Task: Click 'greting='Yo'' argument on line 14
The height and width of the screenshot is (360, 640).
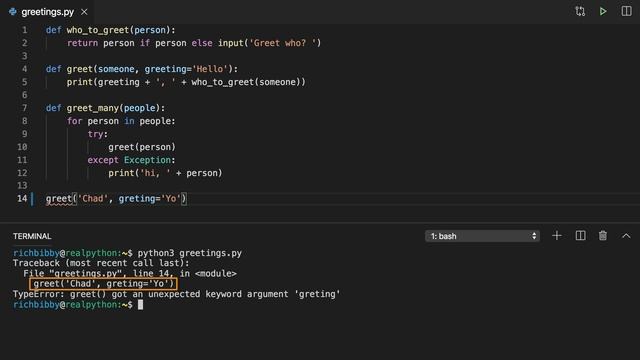Action: [x=149, y=199]
